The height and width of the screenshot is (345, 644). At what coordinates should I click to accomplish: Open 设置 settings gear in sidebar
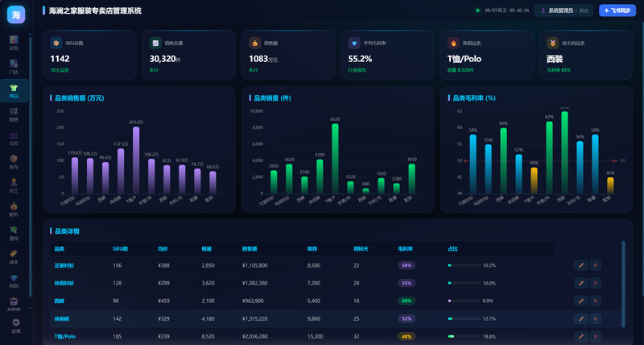pos(15,326)
